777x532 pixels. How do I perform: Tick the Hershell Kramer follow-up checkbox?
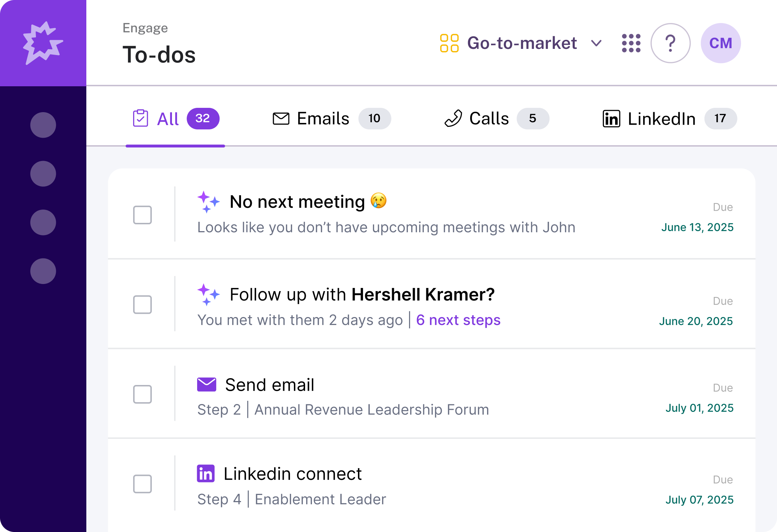pos(142,304)
